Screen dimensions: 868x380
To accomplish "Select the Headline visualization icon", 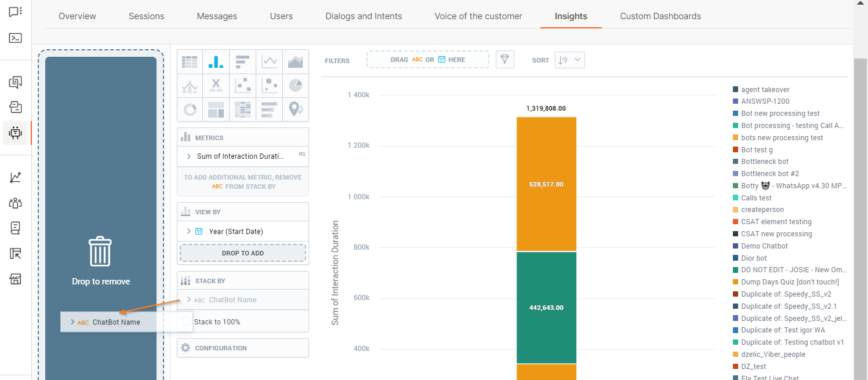I will [x=216, y=86].
